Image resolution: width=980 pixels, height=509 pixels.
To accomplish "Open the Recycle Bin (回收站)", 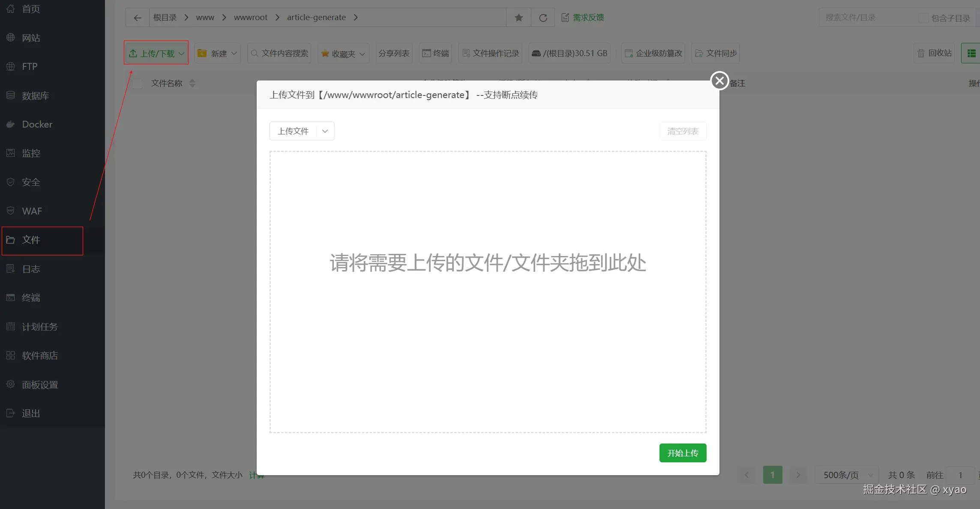I will pyautogui.click(x=934, y=53).
